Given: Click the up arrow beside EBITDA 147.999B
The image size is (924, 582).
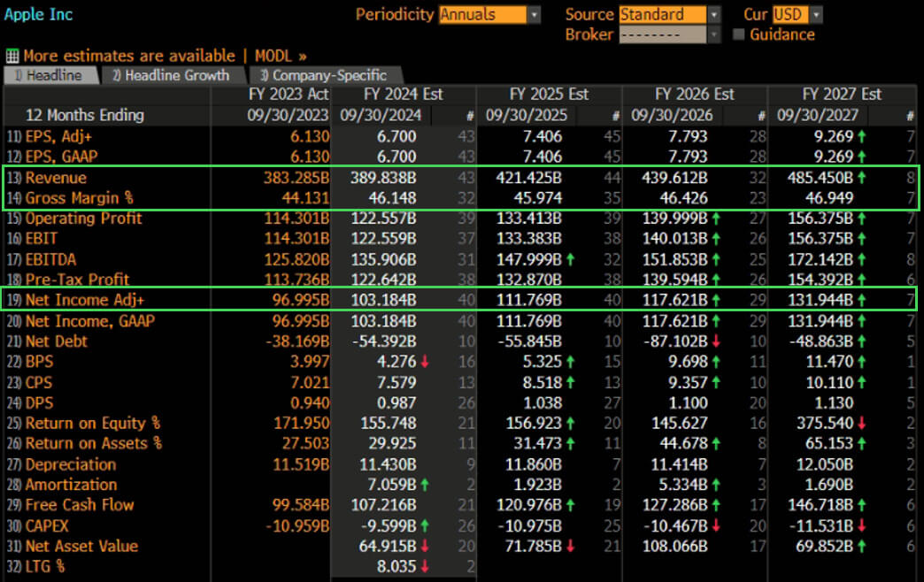Looking at the screenshot, I should click(571, 260).
